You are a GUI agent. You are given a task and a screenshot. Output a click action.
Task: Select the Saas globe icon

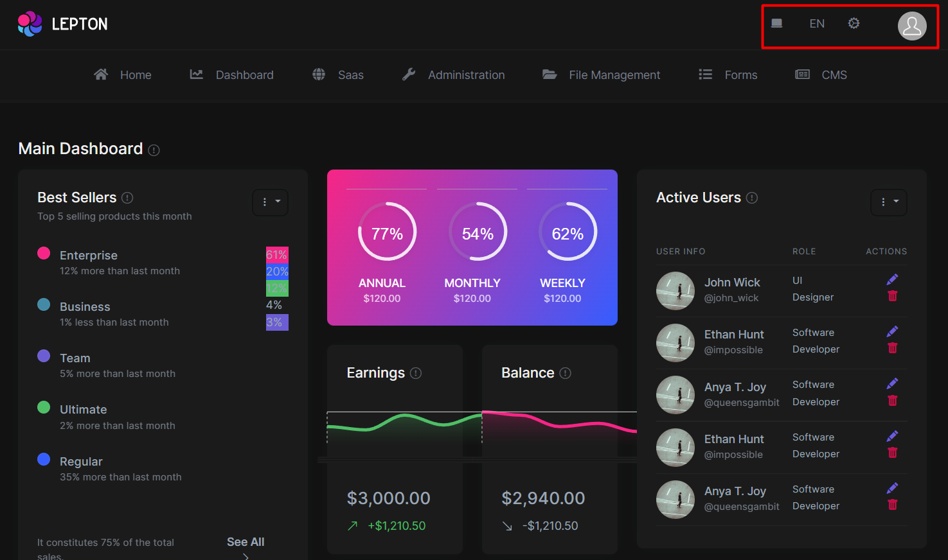(x=318, y=74)
